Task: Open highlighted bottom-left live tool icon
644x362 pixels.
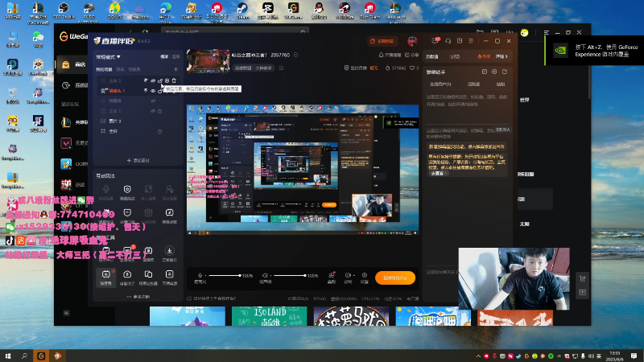Action: 106,277
